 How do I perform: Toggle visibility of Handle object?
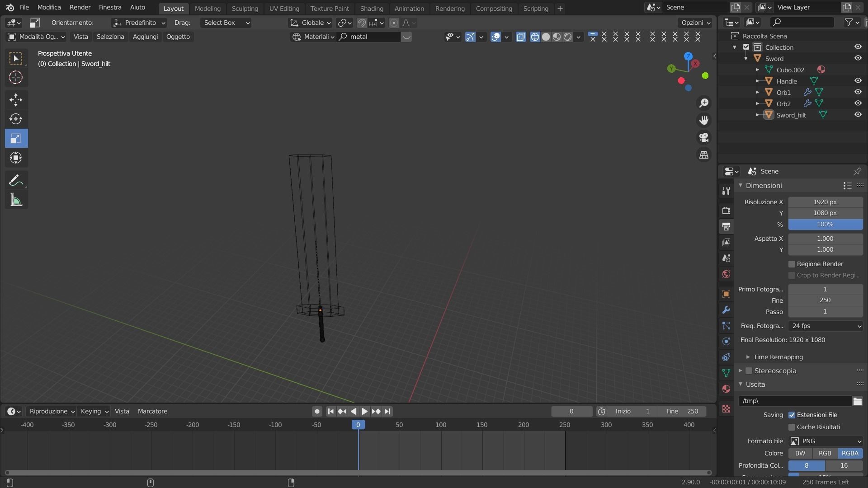858,81
